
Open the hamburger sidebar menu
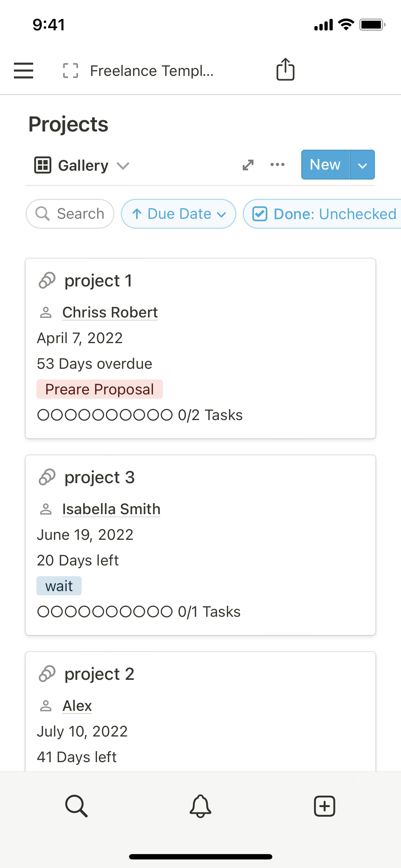24,70
